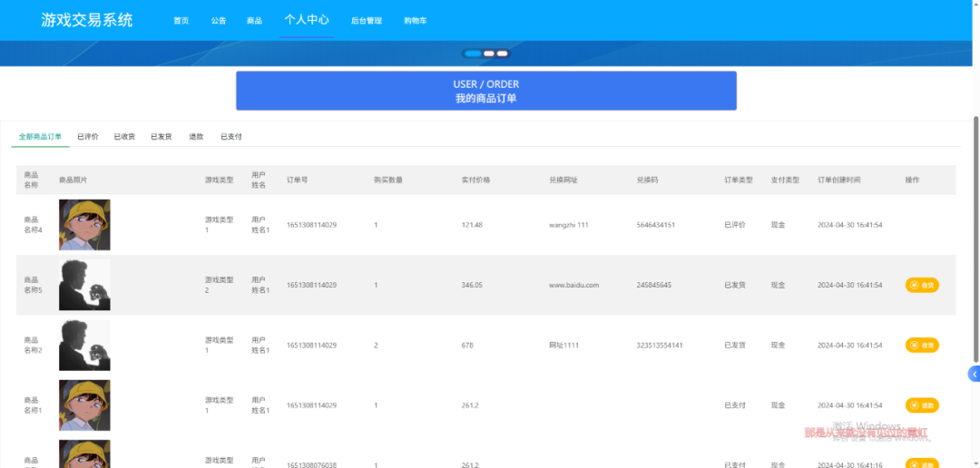
Task: Click the 实付价格 column header
Action: pos(475,180)
